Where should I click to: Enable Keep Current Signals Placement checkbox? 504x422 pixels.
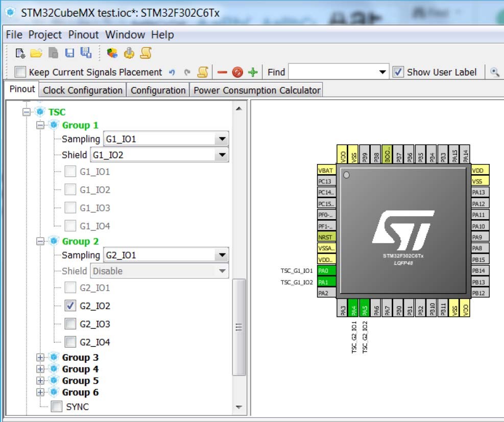[20, 72]
